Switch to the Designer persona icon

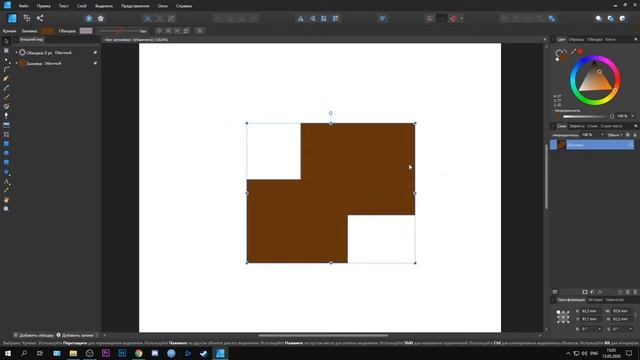coord(12,18)
